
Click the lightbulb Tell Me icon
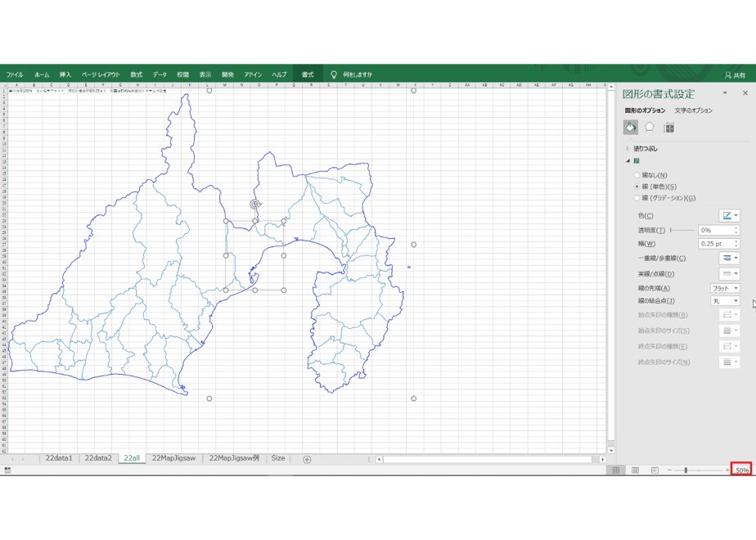tap(334, 74)
